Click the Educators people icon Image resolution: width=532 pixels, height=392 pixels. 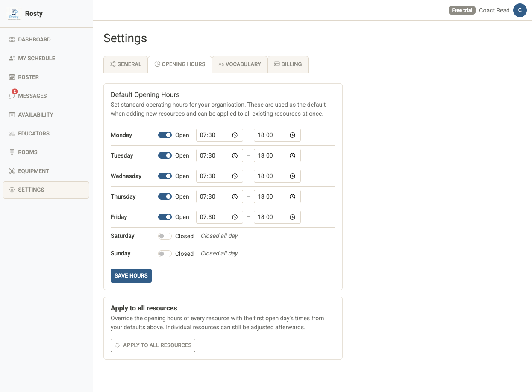12,133
